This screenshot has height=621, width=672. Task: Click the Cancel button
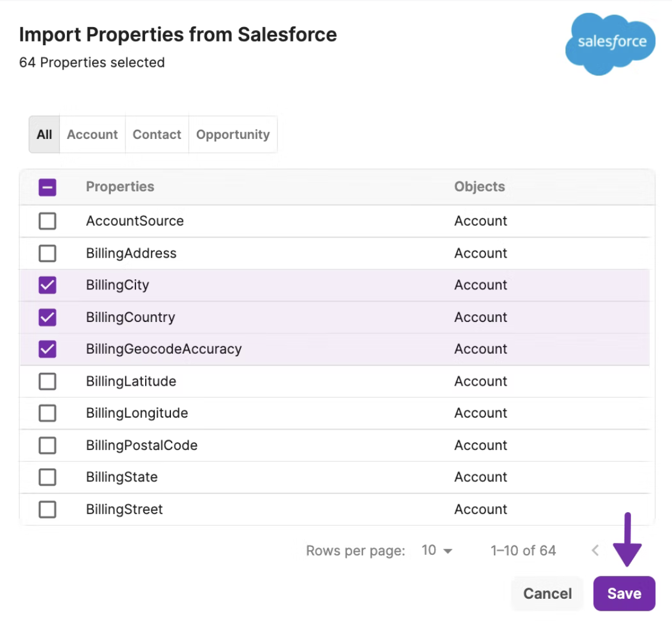click(x=547, y=594)
